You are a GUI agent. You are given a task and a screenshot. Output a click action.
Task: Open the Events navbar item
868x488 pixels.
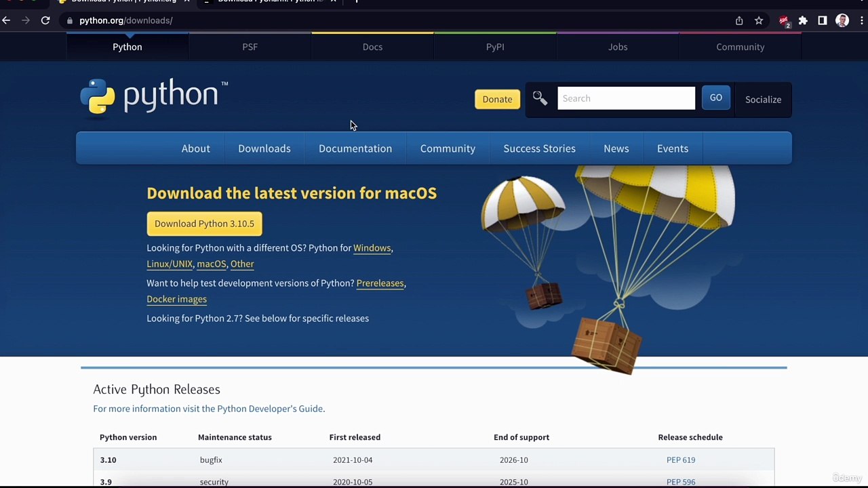click(673, 148)
